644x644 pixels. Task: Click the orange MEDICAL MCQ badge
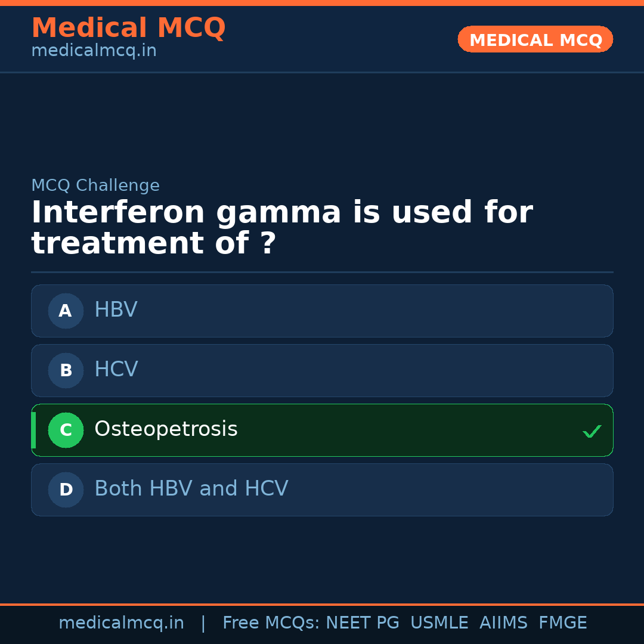pyautogui.click(x=535, y=39)
